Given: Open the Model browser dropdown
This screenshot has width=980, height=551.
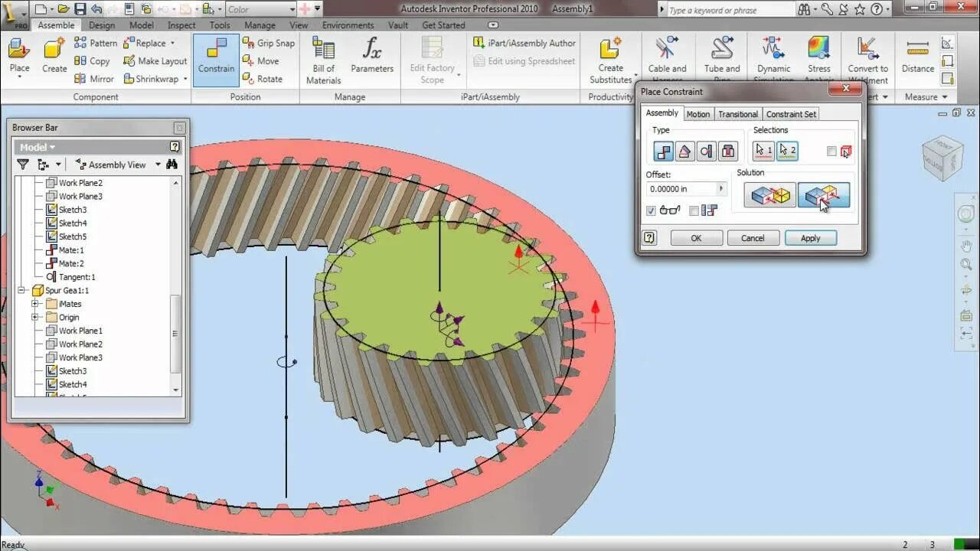Looking at the screenshot, I should click(x=38, y=147).
